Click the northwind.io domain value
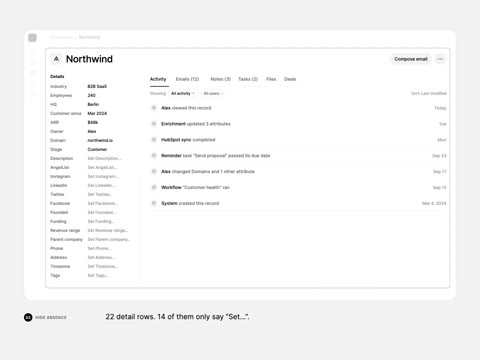 100,140
